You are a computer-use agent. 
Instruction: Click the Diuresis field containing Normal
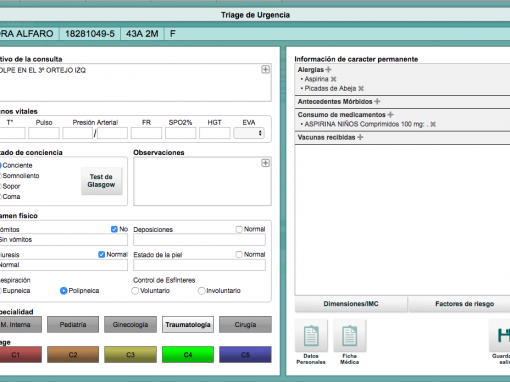coord(63,265)
